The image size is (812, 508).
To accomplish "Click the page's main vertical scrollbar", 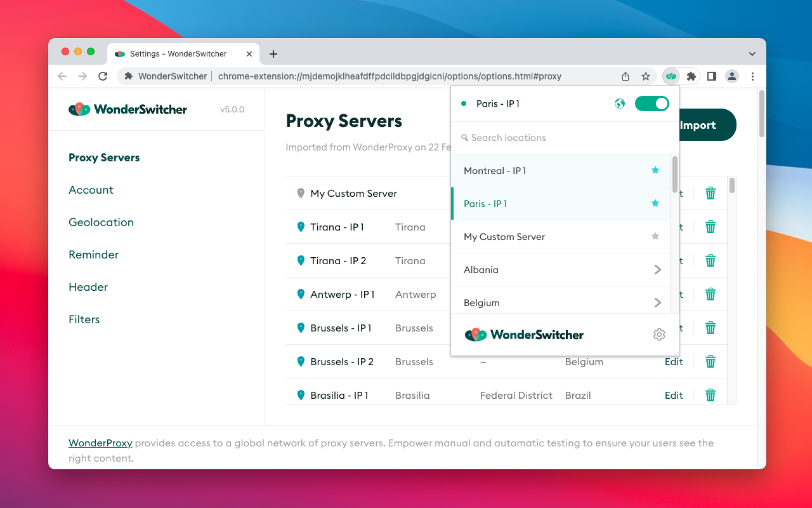I will [x=761, y=113].
